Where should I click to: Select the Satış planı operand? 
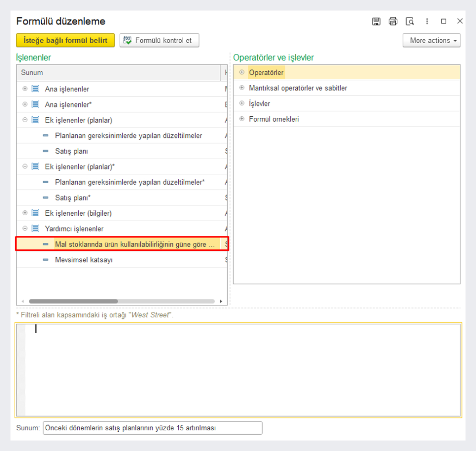(x=71, y=151)
